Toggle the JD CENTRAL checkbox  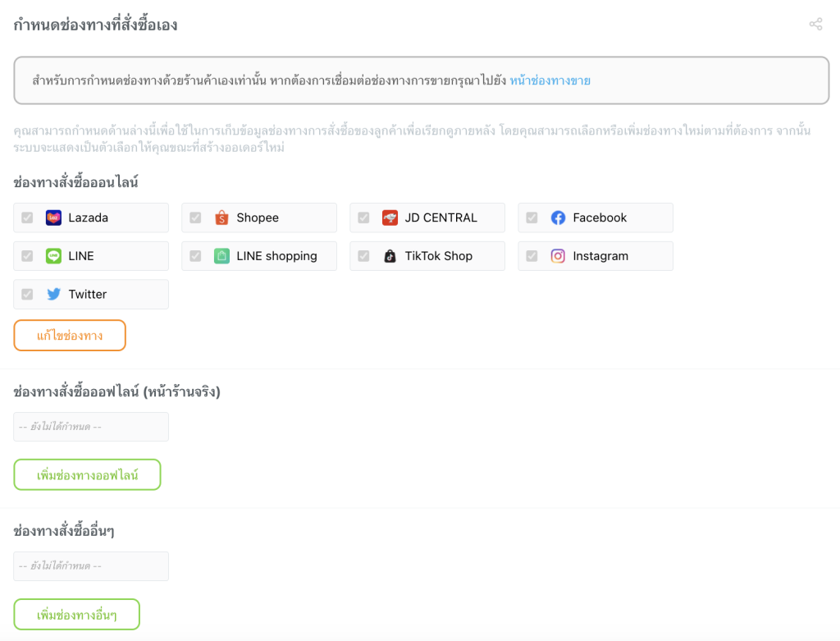(363, 217)
